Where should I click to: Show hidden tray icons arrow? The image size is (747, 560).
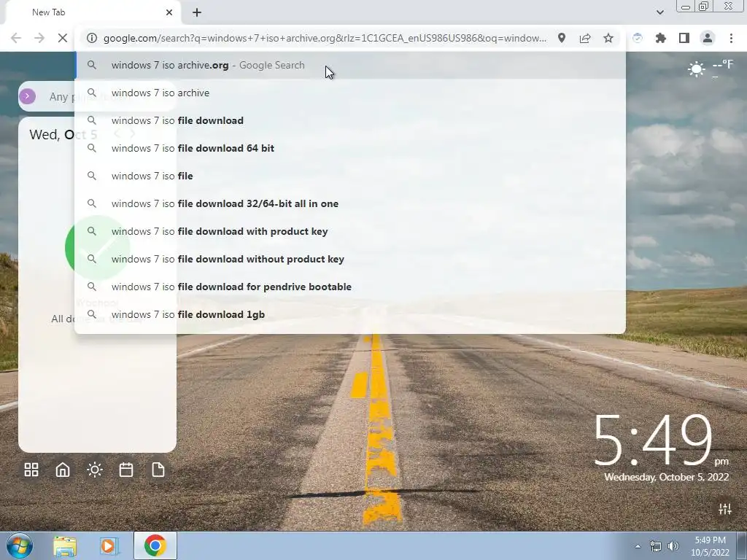(638, 546)
